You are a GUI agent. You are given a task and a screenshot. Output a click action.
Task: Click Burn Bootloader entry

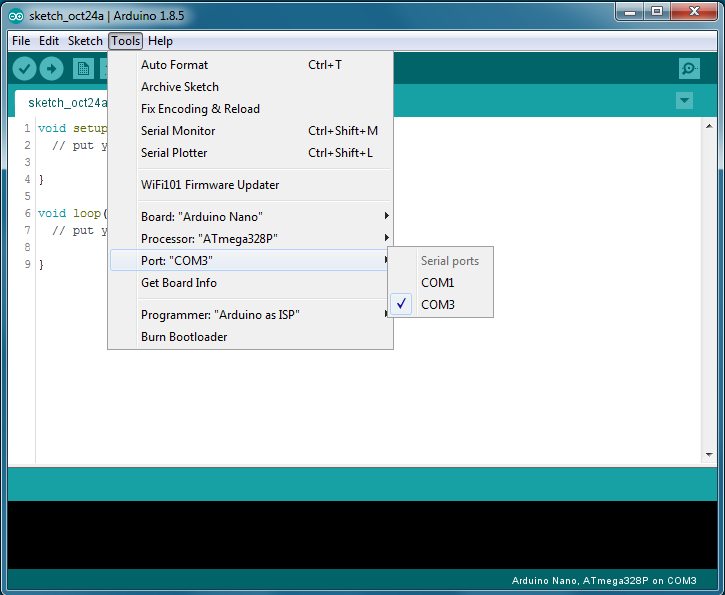click(251, 337)
